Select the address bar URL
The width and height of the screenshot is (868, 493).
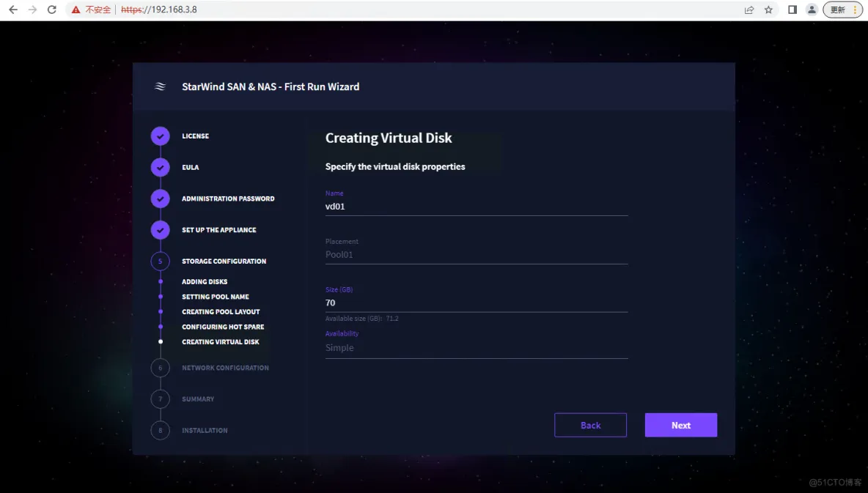point(159,10)
